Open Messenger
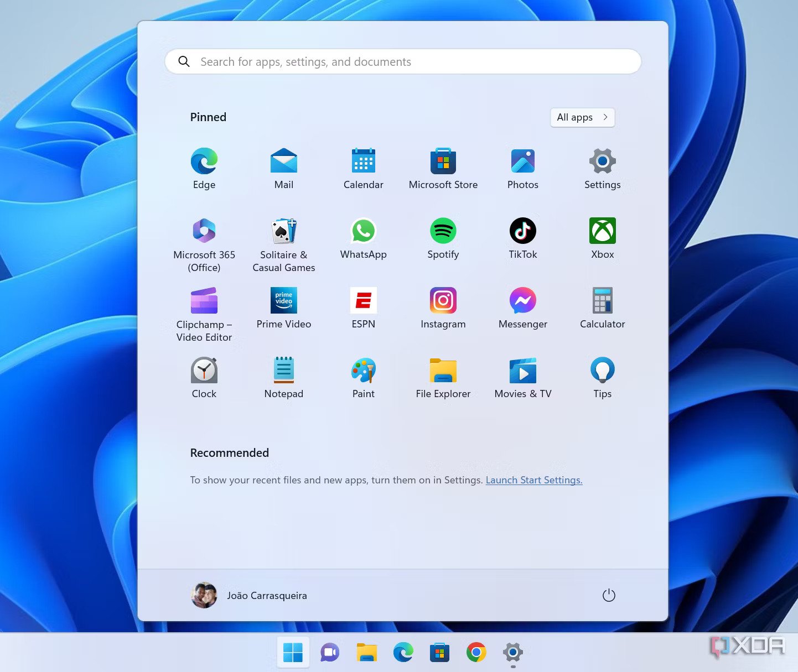 523,308
